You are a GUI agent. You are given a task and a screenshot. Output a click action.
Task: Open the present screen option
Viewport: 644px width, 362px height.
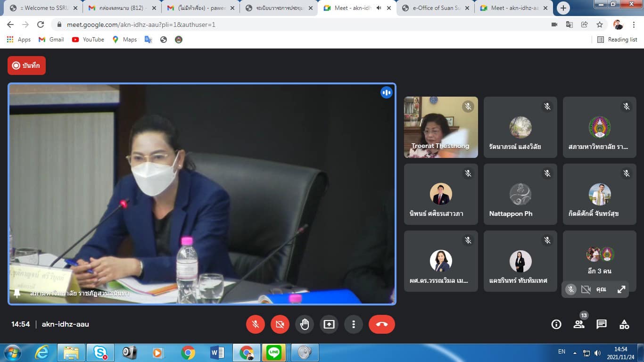329,324
